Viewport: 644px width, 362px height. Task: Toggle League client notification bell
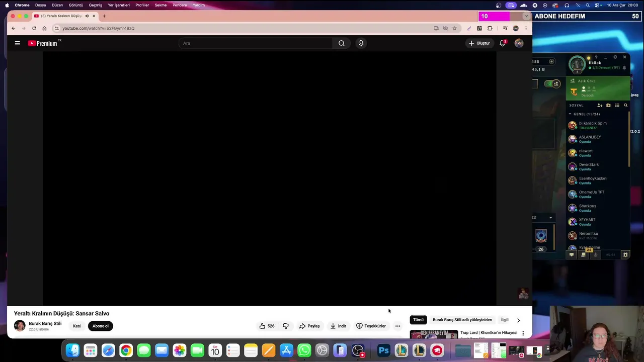click(x=624, y=67)
